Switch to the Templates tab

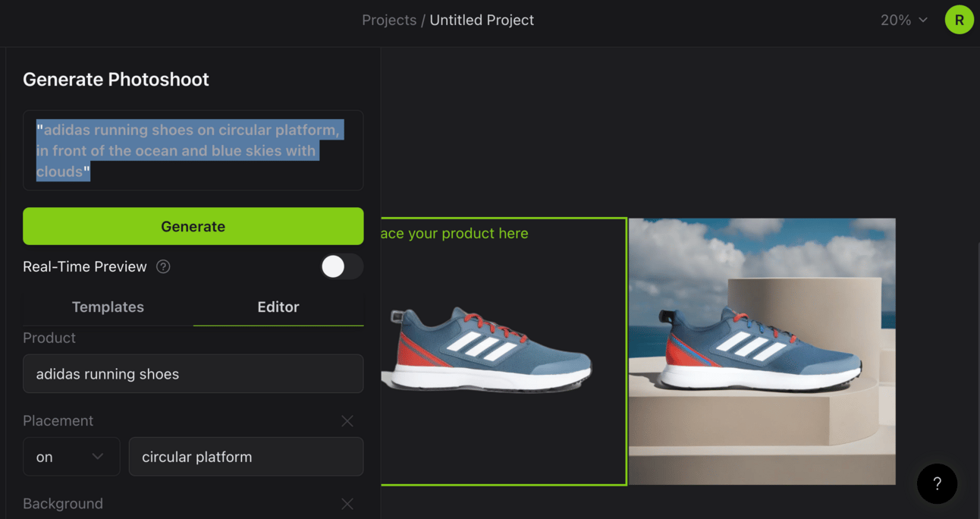click(x=108, y=307)
